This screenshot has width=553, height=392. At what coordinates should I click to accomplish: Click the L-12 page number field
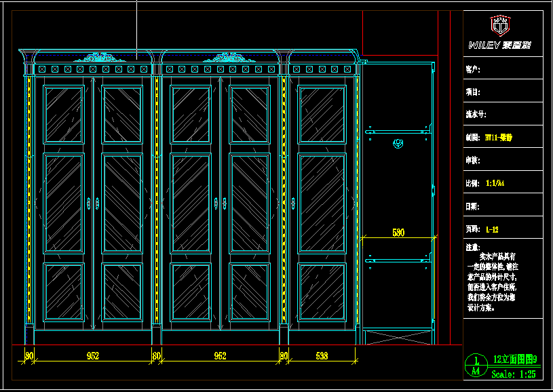click(492, 229)
